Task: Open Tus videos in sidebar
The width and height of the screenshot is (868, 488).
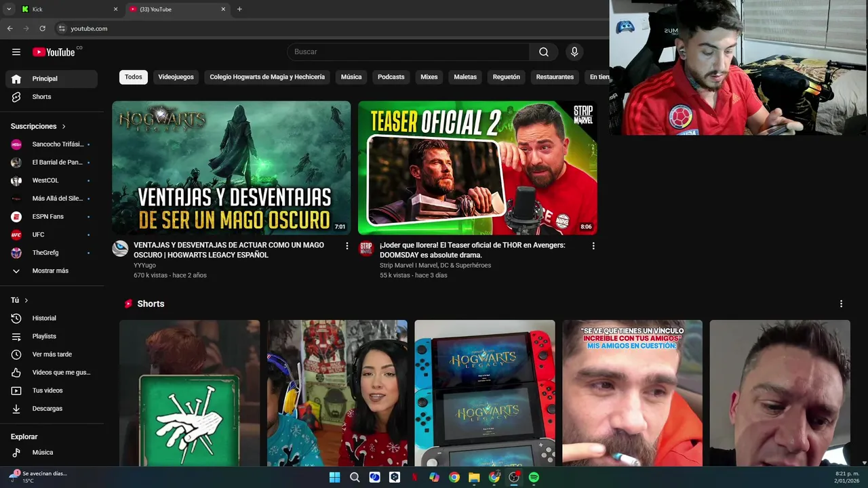Action: tap(52, 390)
